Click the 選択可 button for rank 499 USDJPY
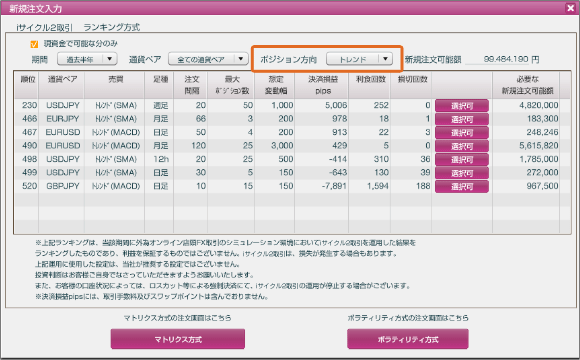The image size is (580, 360). [x=462, y=173]
